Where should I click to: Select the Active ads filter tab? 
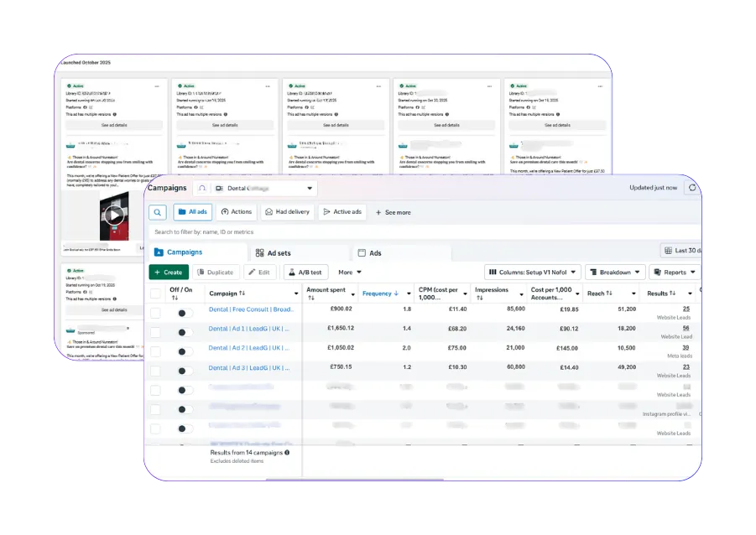point(342,212)
